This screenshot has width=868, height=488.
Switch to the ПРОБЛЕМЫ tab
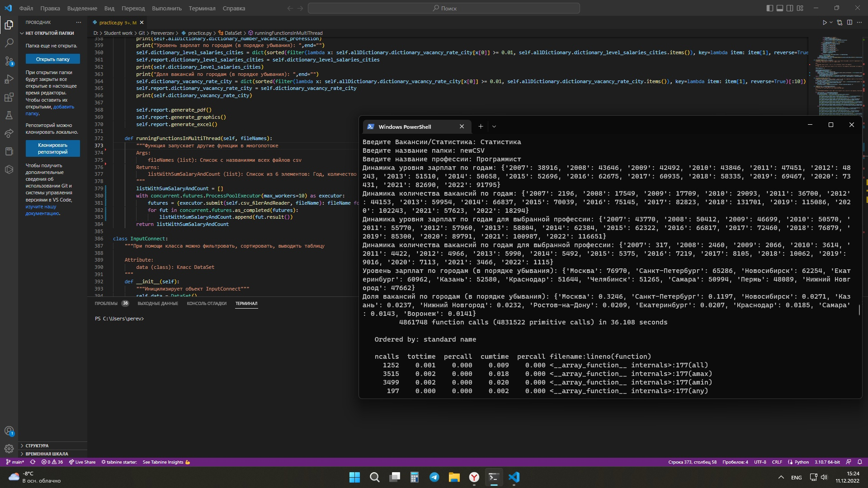tap(106, 303)
